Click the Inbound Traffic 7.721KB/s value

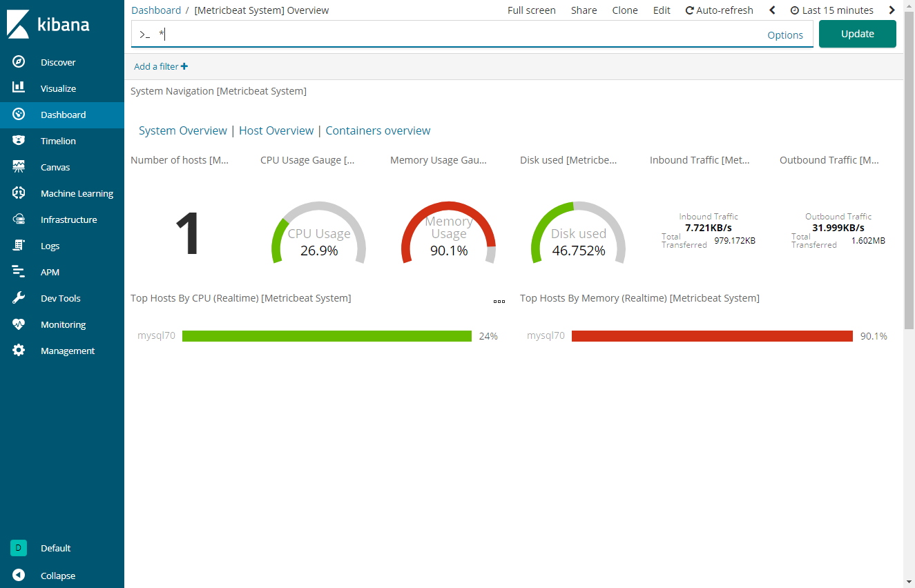pyautogui.click(x=708, y=227)
